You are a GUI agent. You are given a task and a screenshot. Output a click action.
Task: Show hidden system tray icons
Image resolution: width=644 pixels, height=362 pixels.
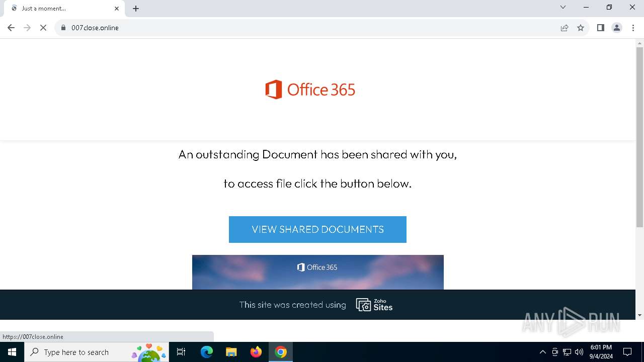[542, 352]
